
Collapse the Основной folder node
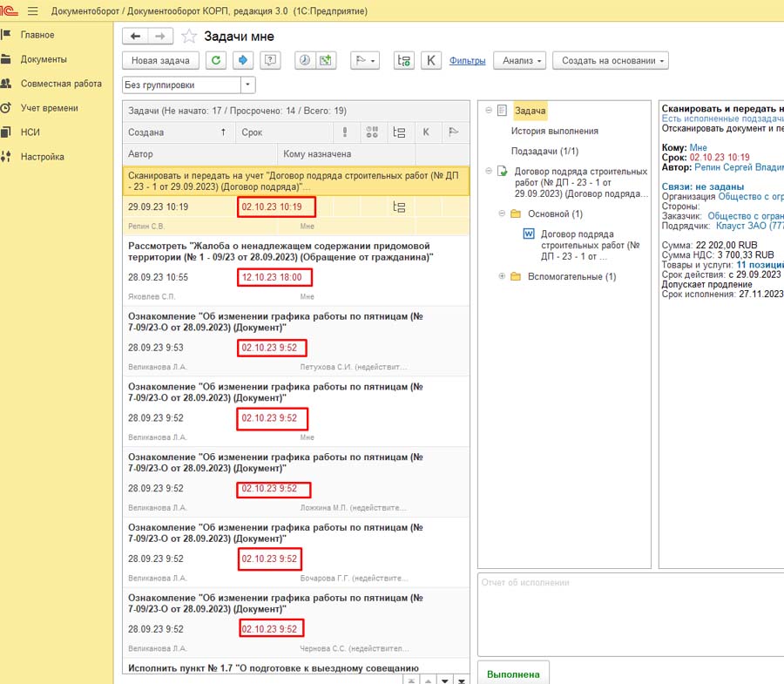[x=502, y=213]
